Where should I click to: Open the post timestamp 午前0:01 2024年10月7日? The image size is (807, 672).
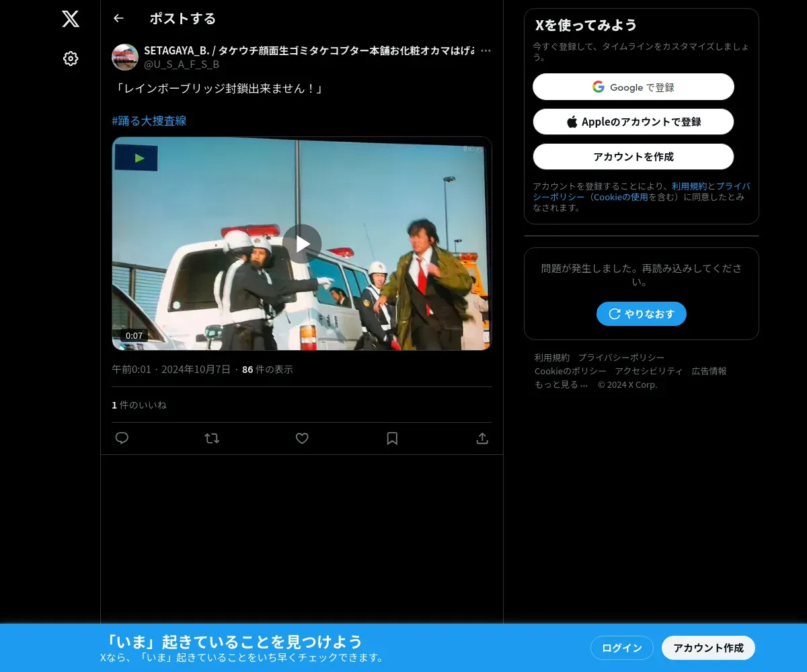pos(171,370)
